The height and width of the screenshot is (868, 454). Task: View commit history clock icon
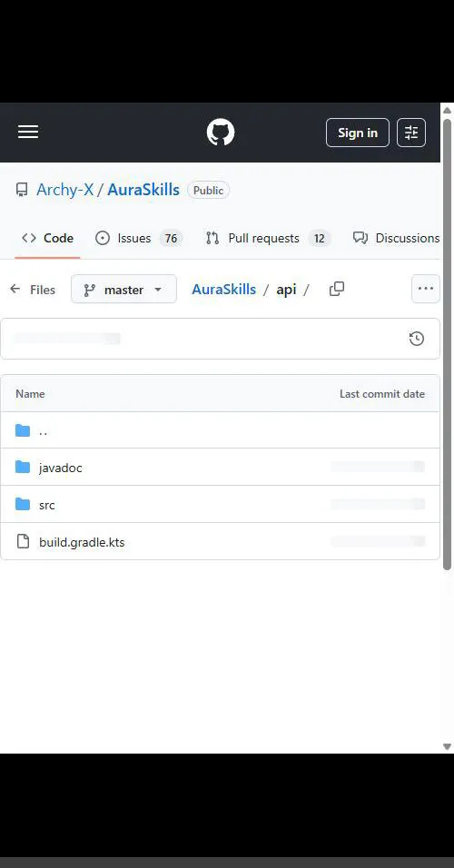[x=417, y=339]
